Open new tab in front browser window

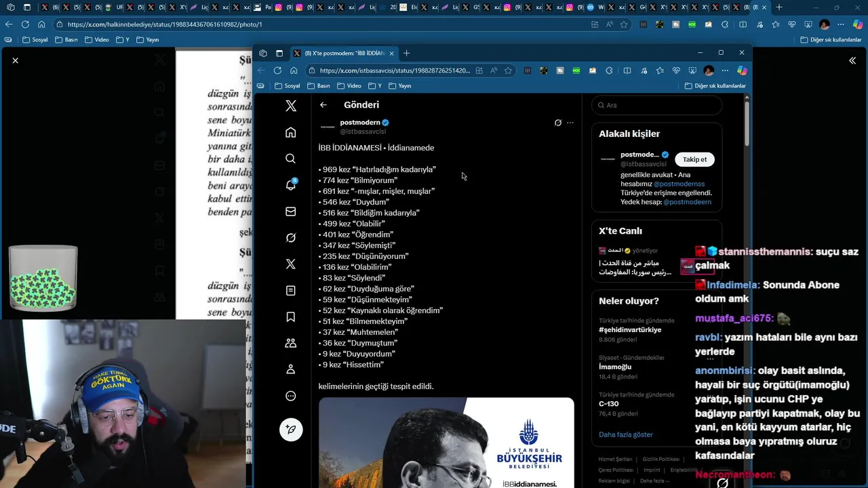point(407,53)
